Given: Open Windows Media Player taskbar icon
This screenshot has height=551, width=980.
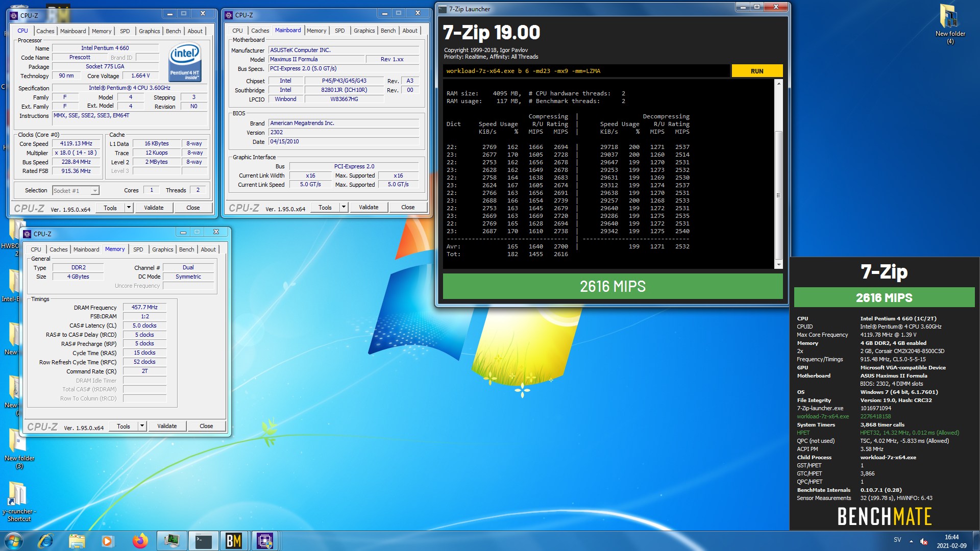Looking at the screenshot, I should point(107,541).
